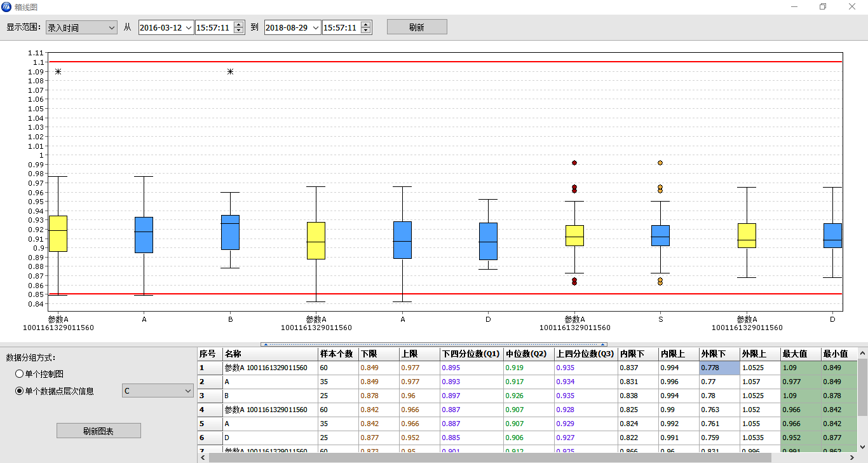Viewport: 868px width, 463px height.
Task: Click the asterisk outlier above the B box plot
Action: (230, 72)
